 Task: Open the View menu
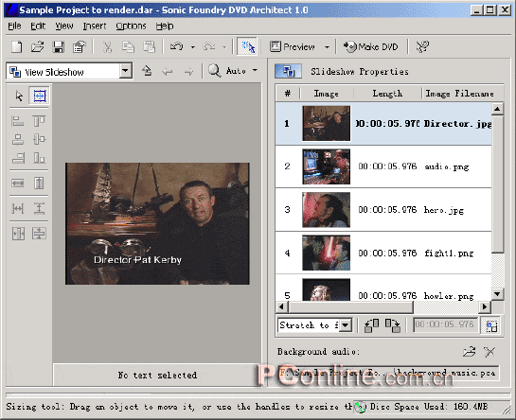tap(64, 26)
